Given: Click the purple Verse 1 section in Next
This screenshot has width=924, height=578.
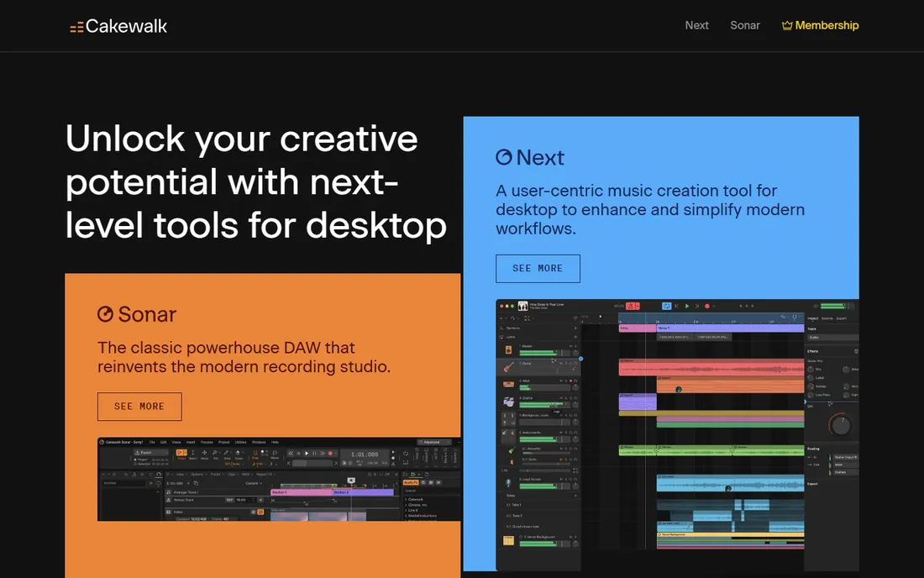Looking at the screenshot, I should (x=730, y=328).
